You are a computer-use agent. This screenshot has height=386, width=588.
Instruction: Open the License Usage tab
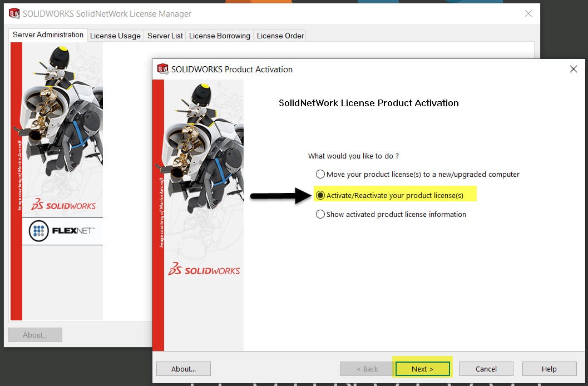tap(115, 36)
